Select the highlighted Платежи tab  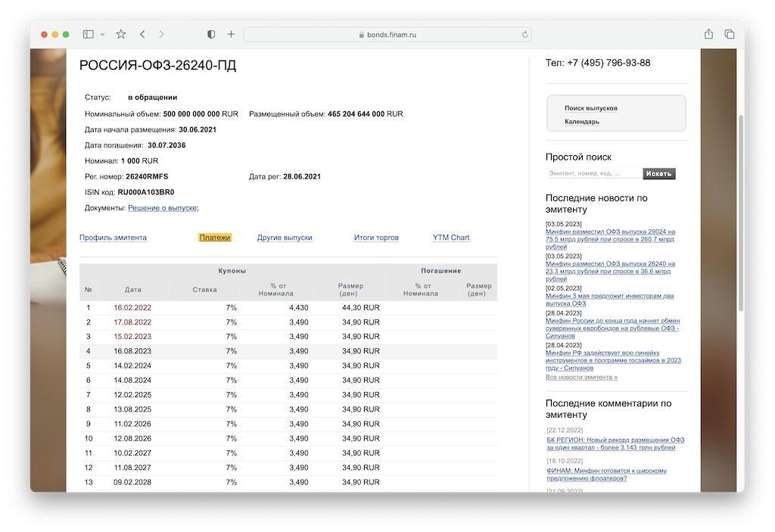click(x=215, y=238)
